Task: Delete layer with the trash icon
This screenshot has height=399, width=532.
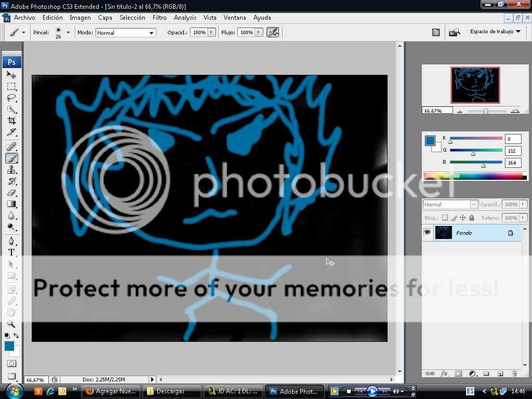Action: [514, 373]
